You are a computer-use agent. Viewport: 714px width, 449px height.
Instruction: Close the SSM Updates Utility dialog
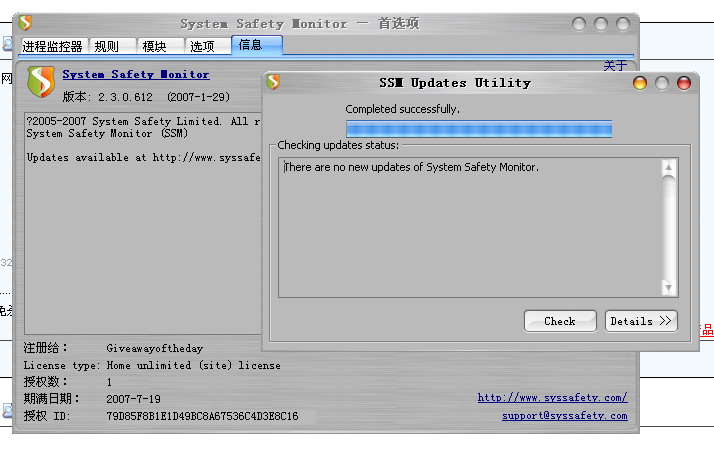[x=684, y=83]
